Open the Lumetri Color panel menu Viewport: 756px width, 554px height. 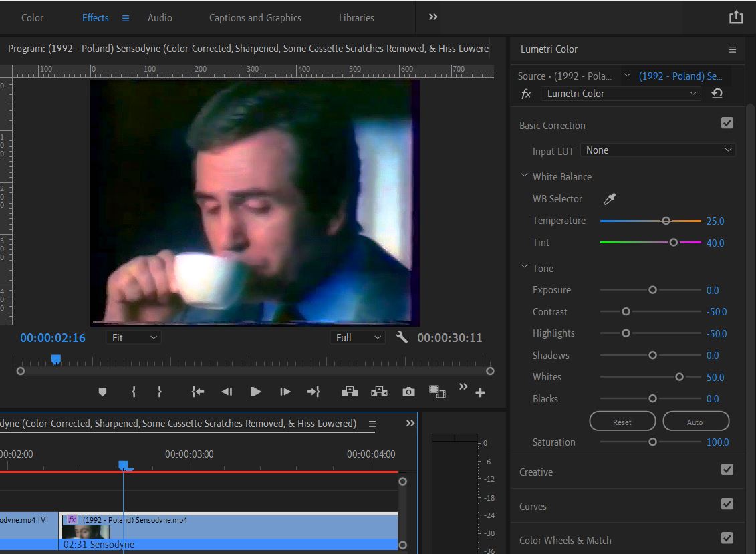733,49
